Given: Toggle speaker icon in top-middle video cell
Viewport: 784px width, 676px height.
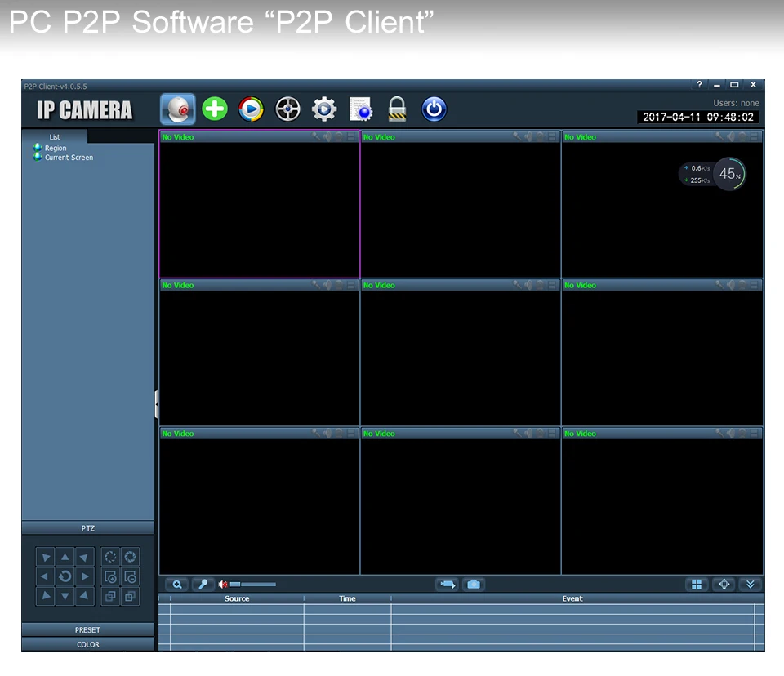Looking at the screenshot, I should [x=528, y=136].
